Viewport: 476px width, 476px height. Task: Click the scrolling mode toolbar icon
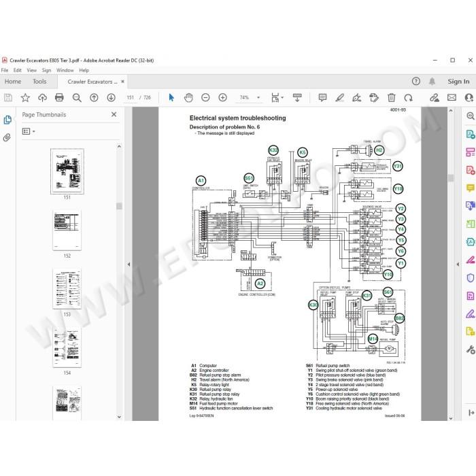[297, 97]
